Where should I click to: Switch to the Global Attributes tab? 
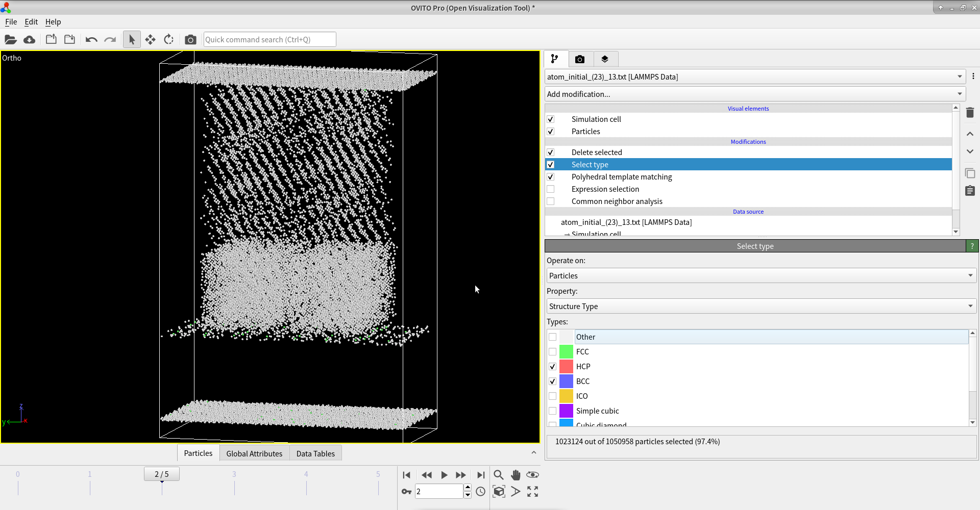254,453
